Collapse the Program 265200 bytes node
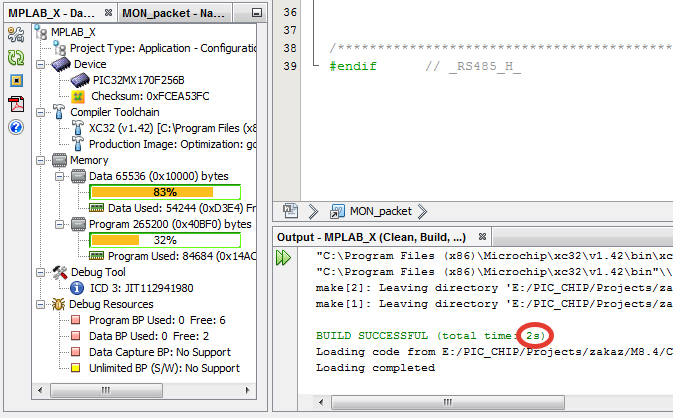Screen dimensions: 673x418 pyautogui.click(x=60, y=224)
